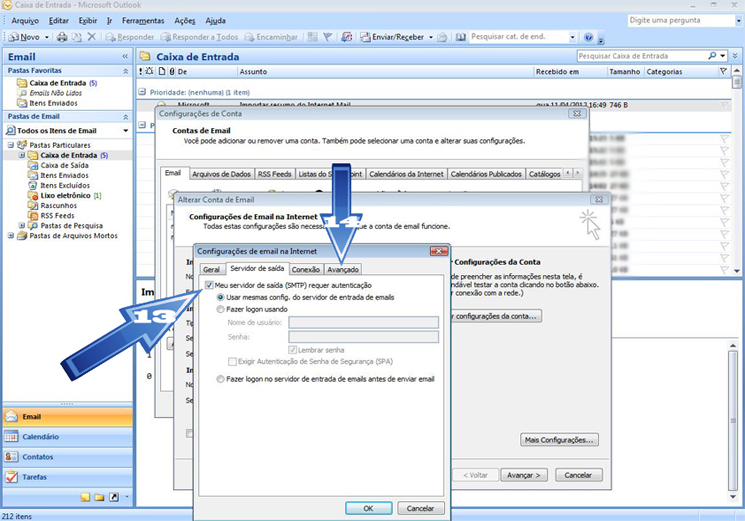
Task: Open Arquivos de Dados tab in Configurações de Conta
Action: 221,174
